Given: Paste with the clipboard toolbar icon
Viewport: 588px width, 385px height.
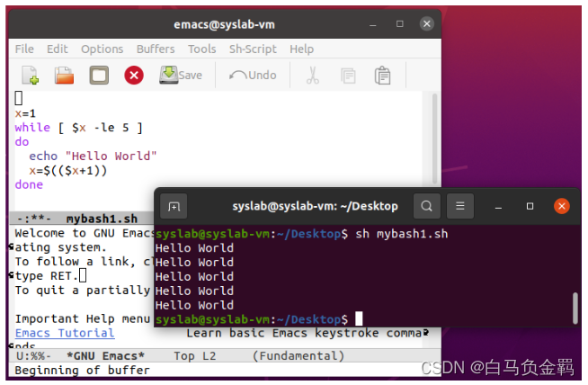Looking at the screenshot, I should (382, 76).
